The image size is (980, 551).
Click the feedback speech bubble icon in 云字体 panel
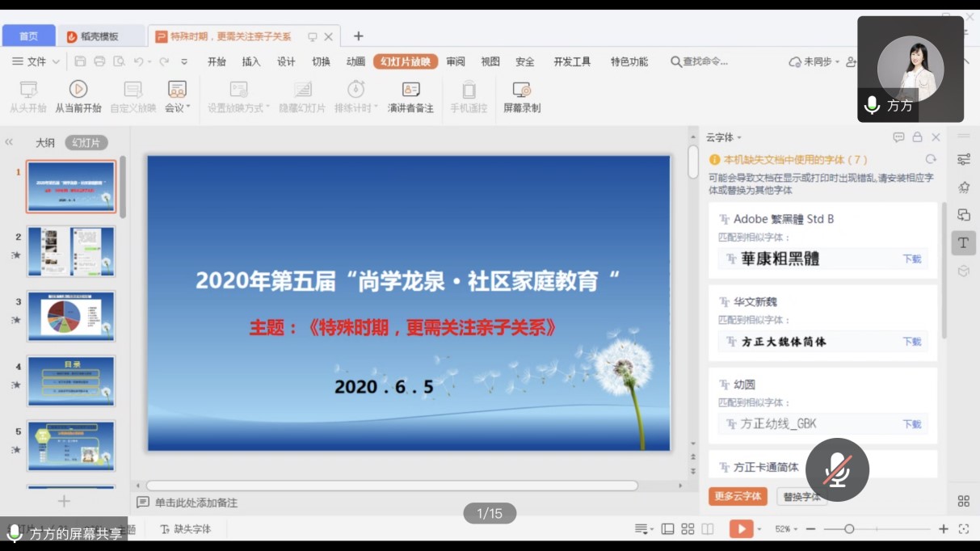[x=898, y=137]
